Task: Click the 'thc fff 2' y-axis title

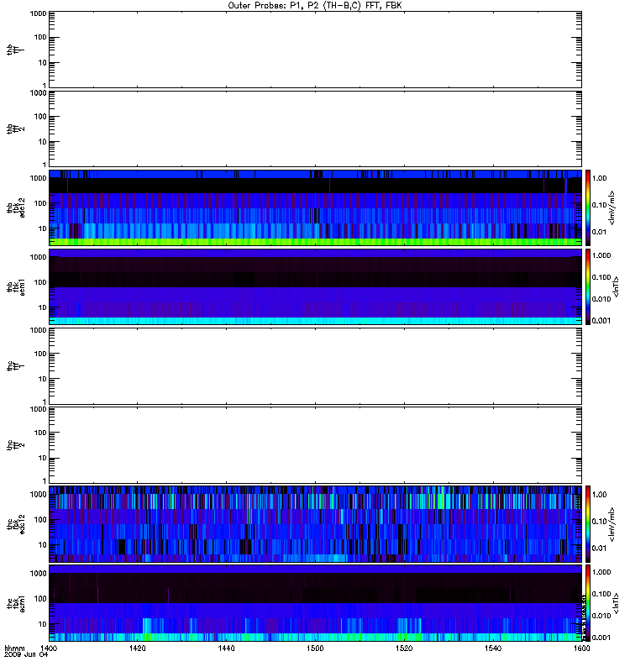Action: (x=15, y=445)
